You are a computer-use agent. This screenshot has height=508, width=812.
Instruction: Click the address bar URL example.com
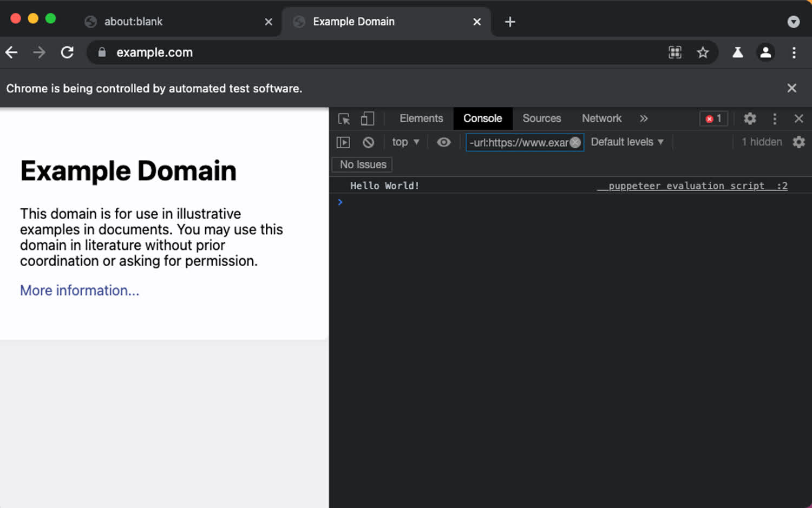155,52
